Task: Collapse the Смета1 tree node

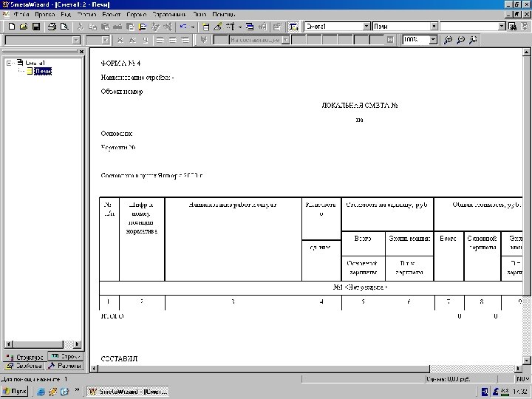Action: tap(9, 63)
